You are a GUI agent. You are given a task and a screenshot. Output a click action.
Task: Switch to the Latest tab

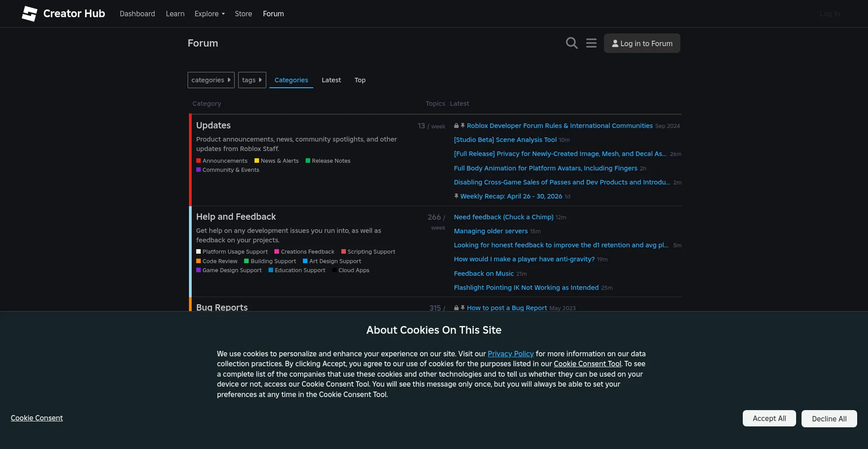click(x=331, y=80)
